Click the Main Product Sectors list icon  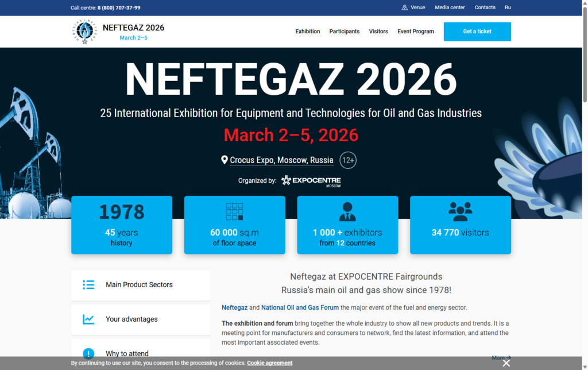coord(88,284)
